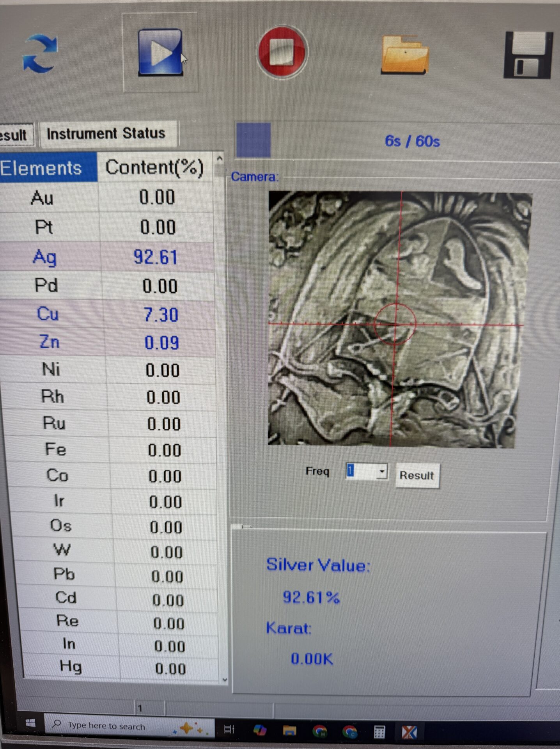The width and height of the screenshot is (560, 749).
Task: Expand the Freq dropdown arrow
Action: (382, 471)
